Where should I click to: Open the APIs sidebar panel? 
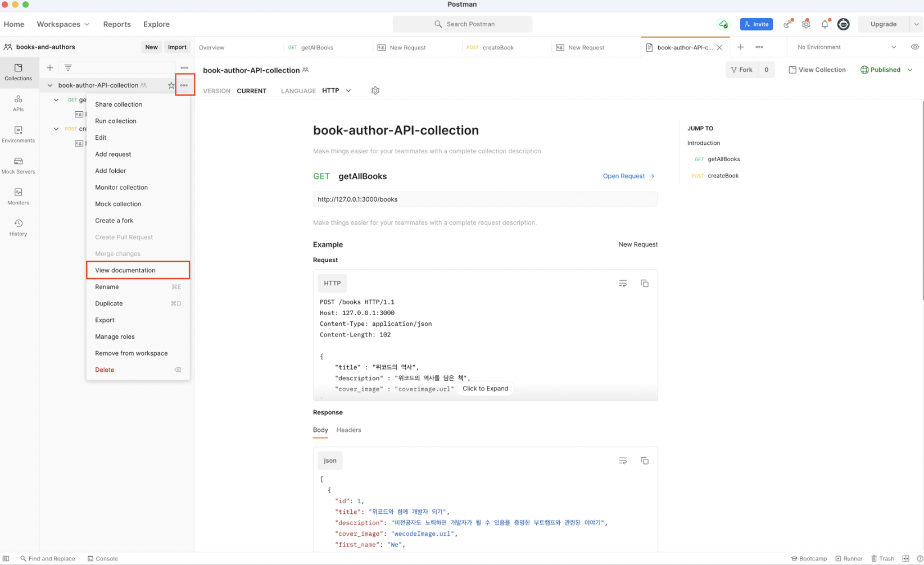(19, 103)
